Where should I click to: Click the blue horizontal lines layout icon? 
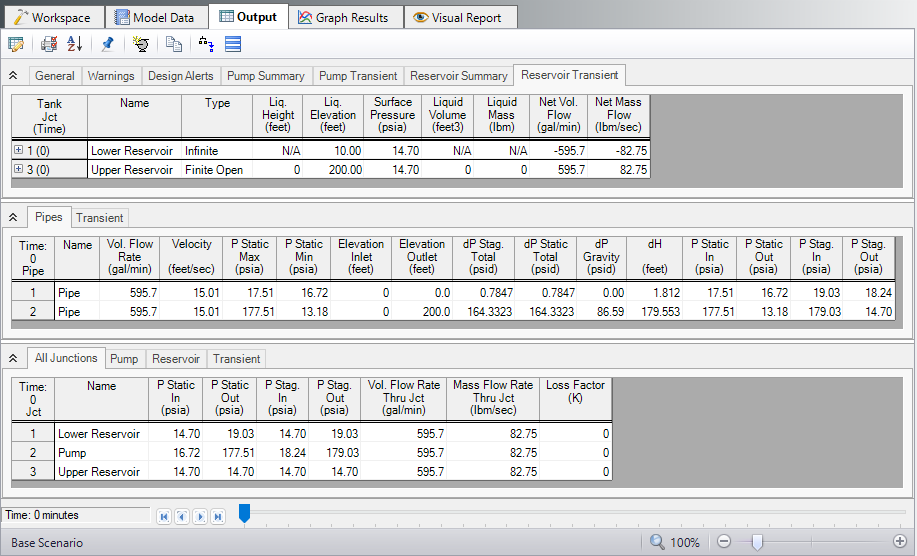(x=233, y=44)
